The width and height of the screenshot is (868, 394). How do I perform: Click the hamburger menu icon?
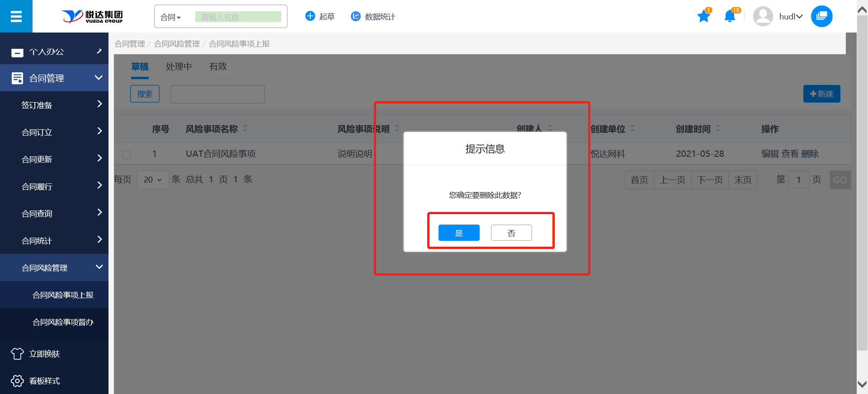pyautogui.click(x=16, y=17)
